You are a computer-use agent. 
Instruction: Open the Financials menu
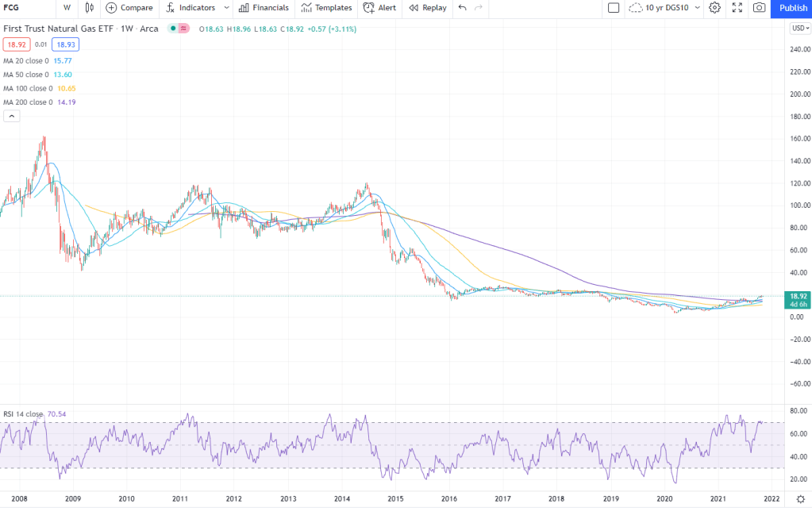(264, 8)
